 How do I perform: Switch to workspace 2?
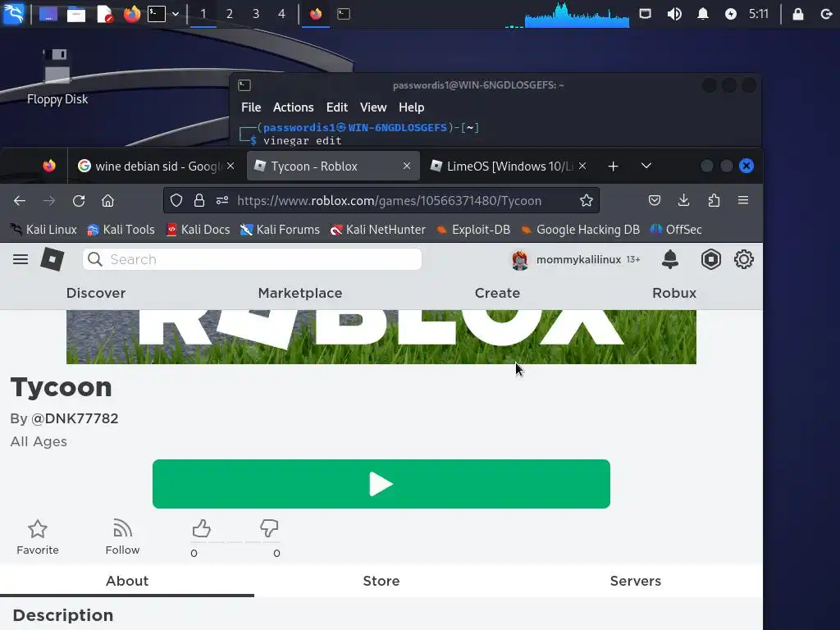coord(230,14)
